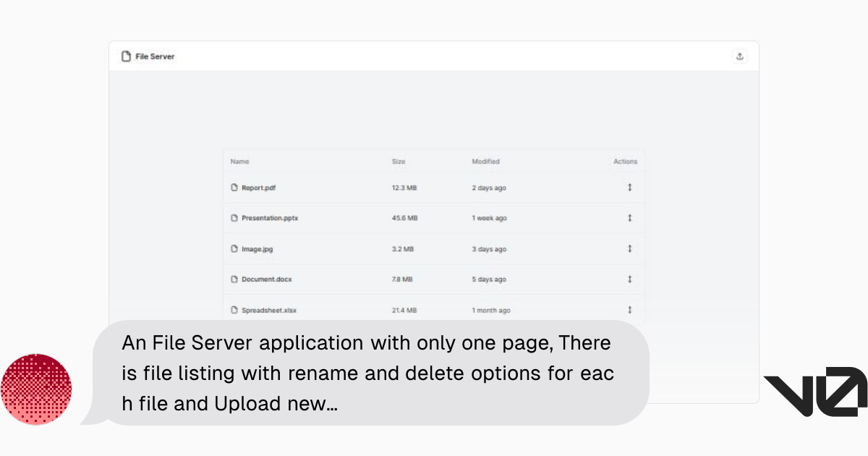Select the Image.jpg file name
The height and width of the screenshot is (456, 868).
[x=258, y=249]
